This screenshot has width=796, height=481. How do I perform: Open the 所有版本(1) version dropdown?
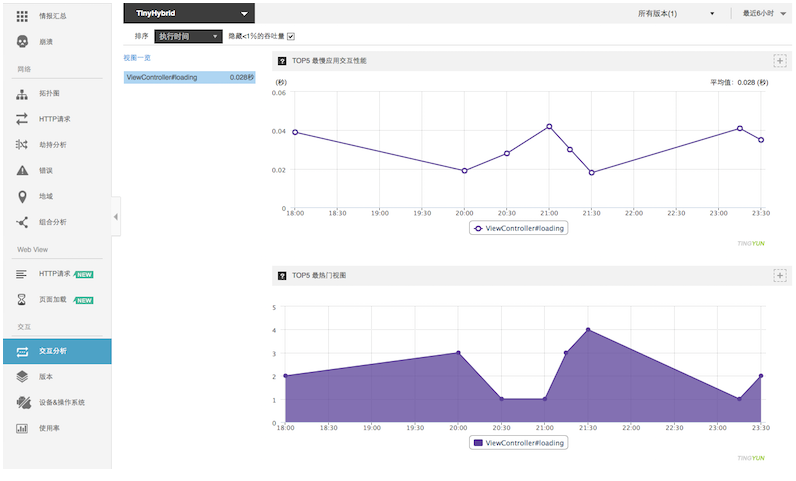click(676, 14)
